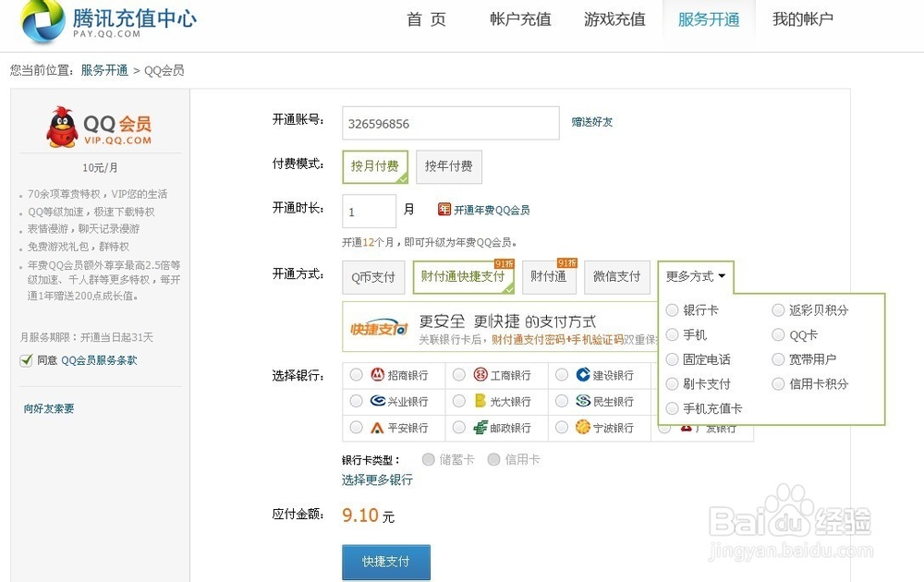Select 固定电话 payment option
Screen dimensions: 924x582
(672, 359)
